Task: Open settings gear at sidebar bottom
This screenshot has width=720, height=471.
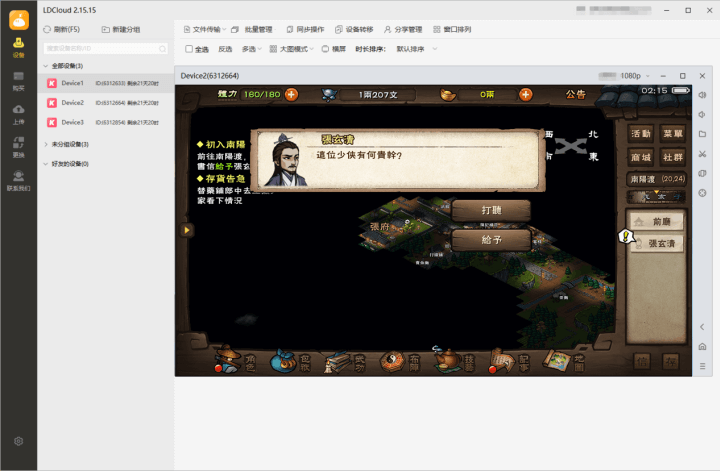Action: tap(18, 441)
